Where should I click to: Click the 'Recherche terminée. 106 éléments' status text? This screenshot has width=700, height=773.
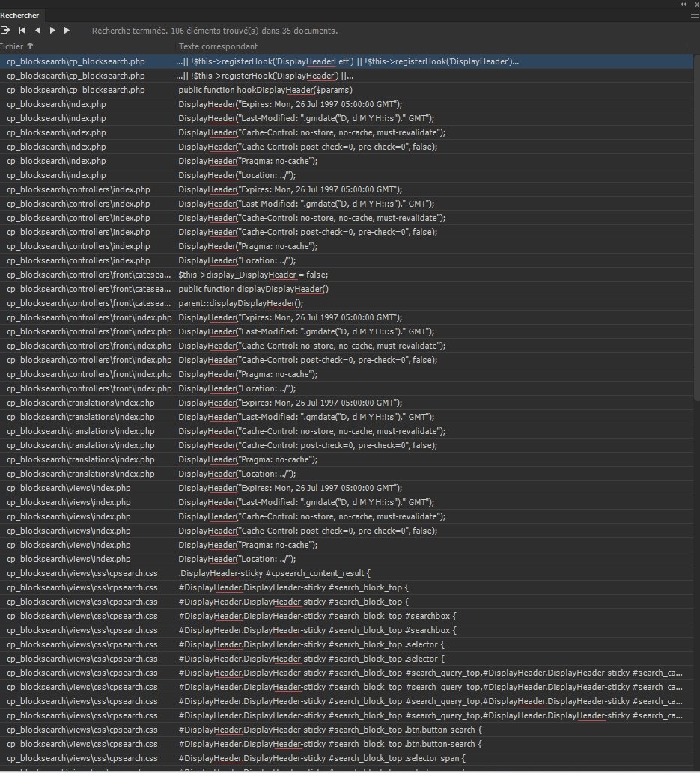[215, 31]
